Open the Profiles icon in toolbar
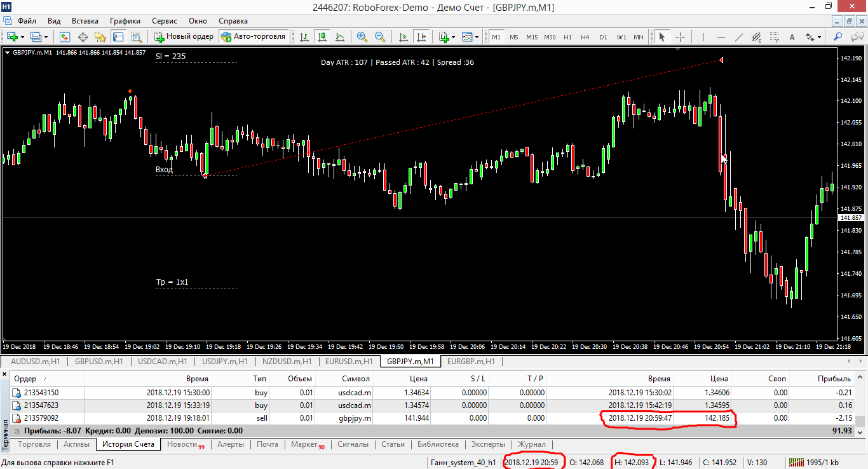 click(x=36, y=36)
